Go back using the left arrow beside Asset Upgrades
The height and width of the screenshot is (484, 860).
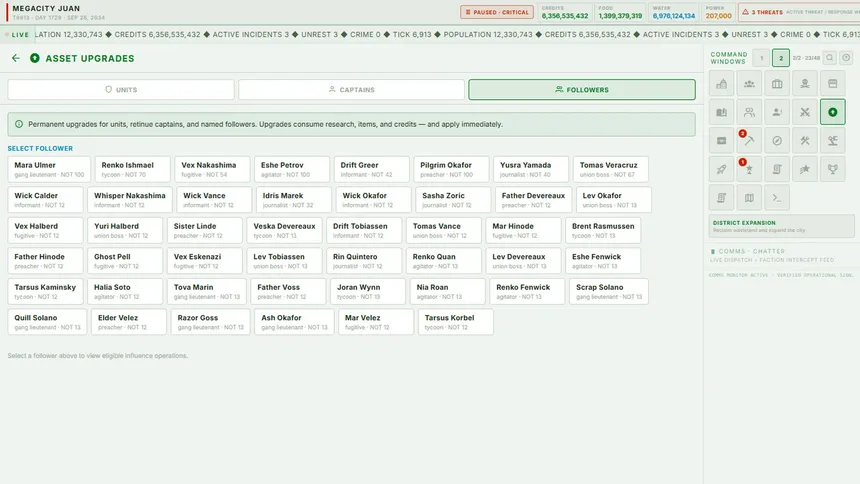16,58
